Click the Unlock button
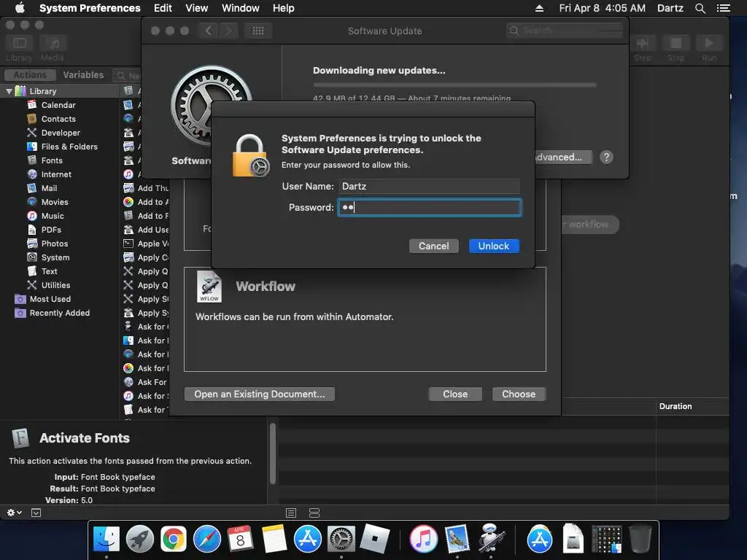The image size is (747, 560). tap(494, 246)
